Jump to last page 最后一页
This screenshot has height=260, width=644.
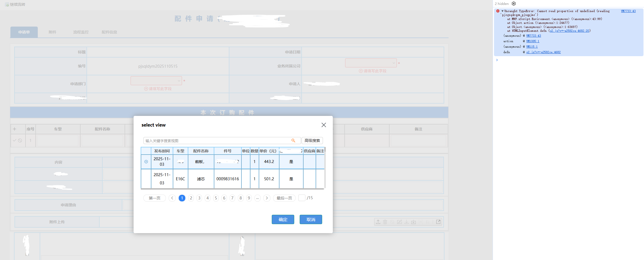(284, 198)
